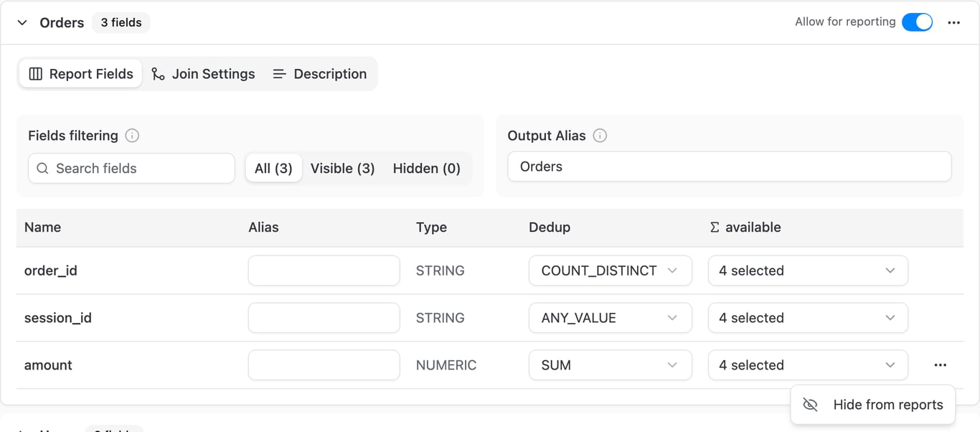Viewport: 980px width, 432px height.
Task: Collapse the Orders section chevron
Action: click(22, 23)
